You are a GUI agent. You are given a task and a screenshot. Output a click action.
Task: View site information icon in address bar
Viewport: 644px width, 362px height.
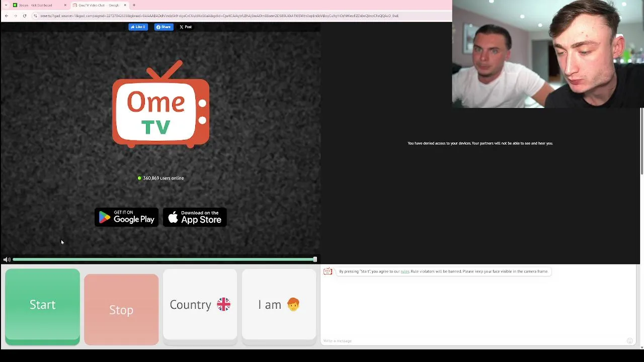[x=35, y=16]
